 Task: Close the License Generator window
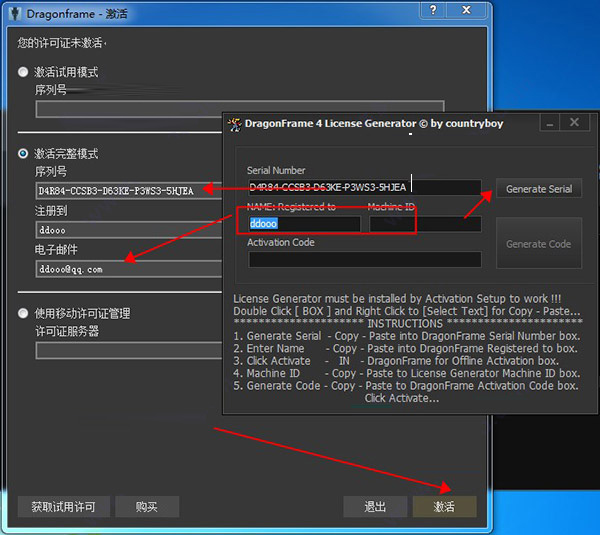click(574, 123)
